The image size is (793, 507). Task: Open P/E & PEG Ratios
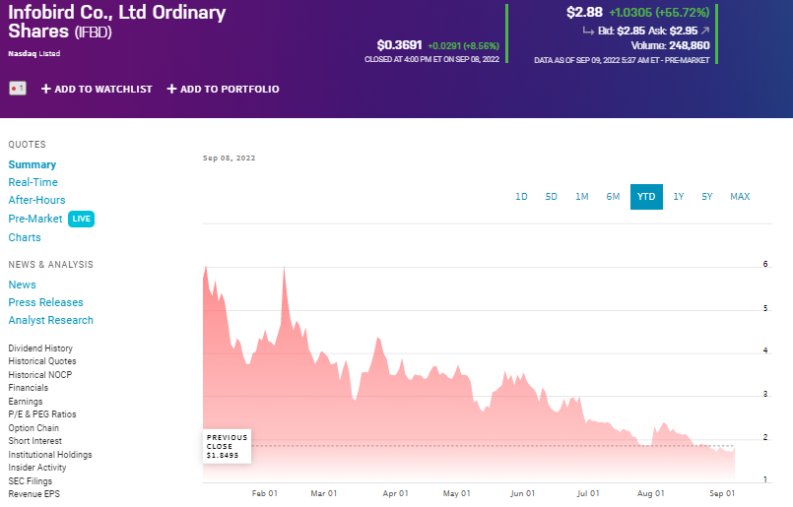pyautogui.click(x=42, y=414)
